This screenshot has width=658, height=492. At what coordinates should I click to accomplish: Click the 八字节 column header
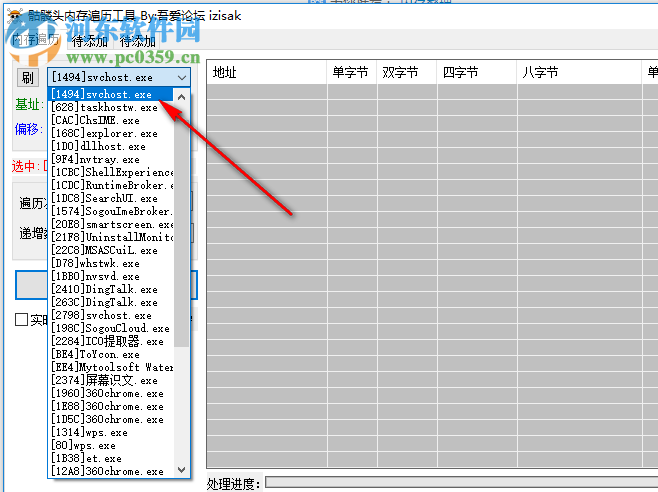[x=580, y=72]
